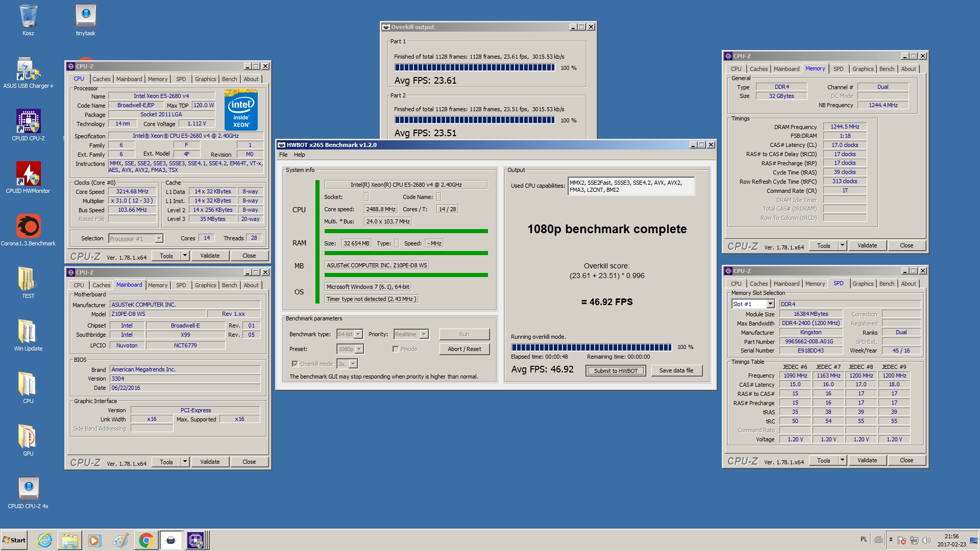Open the Kosz recycle bin icon
The width and height of the screenshot is (980, 551).
pos(28,20)
